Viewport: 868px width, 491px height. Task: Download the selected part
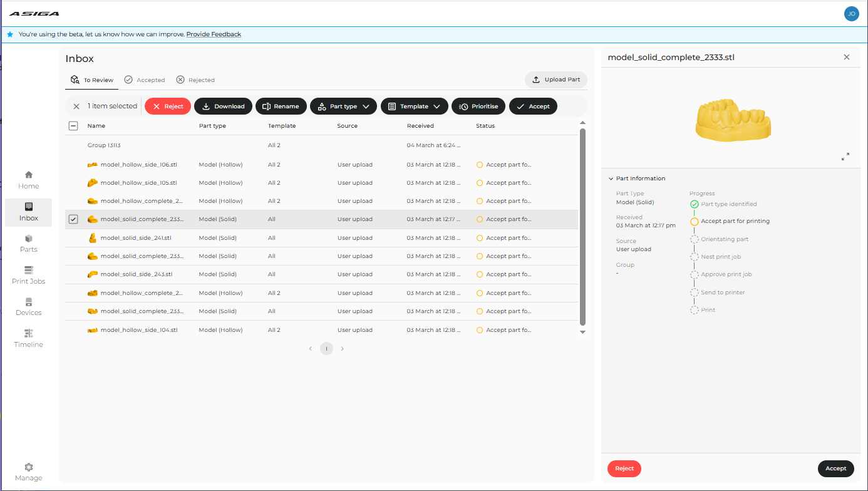click(224, 106)
